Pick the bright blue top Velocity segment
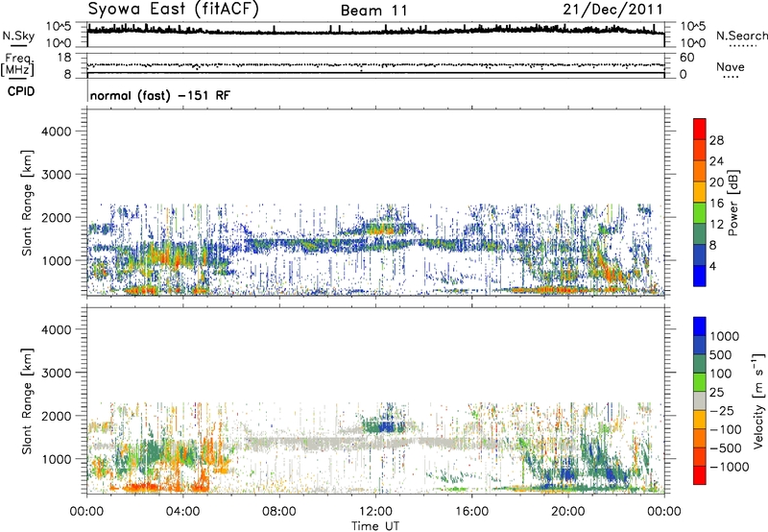Screen dimensions: 768x532 700,326
